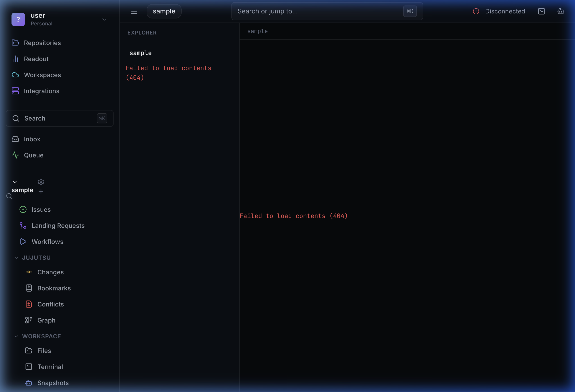Open the hamburger menu
575x392 pixels.
(x=134, y=11)
